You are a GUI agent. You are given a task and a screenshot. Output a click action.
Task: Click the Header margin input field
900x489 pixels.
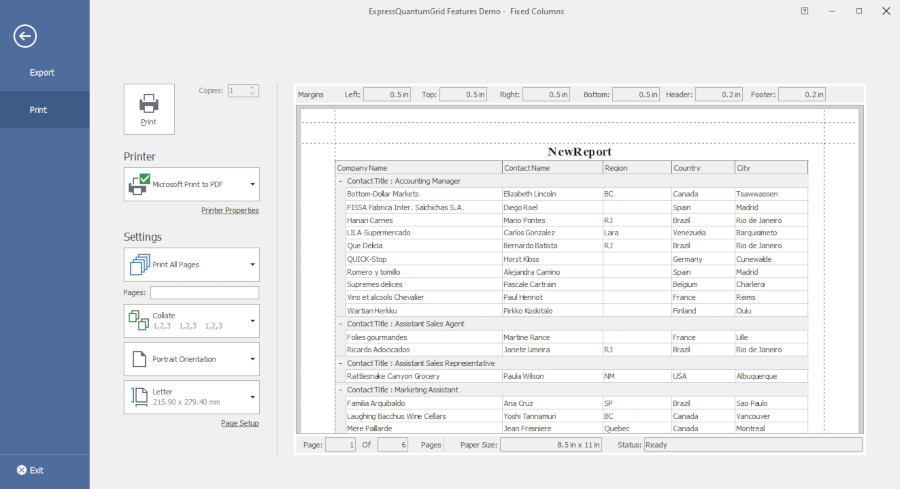tap(717, 94)
